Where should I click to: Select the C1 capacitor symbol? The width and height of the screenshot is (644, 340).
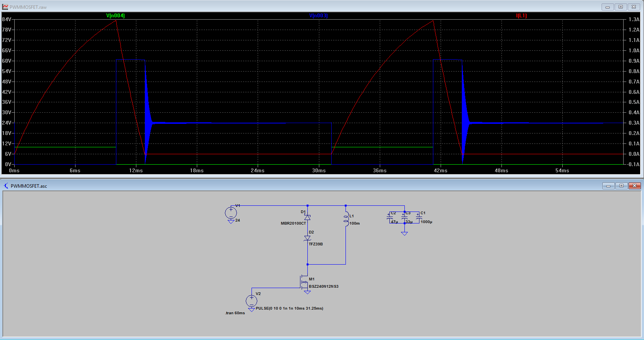click(x=419, y=218)
